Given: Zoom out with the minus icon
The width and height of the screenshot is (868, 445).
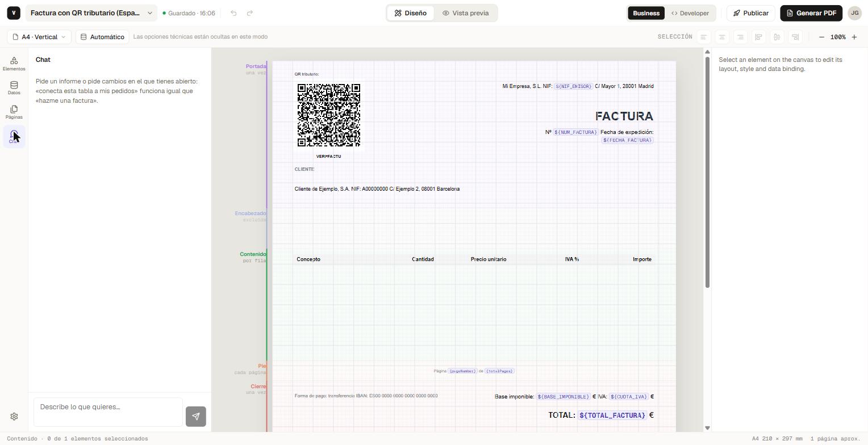Looking at the screenshot, I should click(x=821, y=37).
